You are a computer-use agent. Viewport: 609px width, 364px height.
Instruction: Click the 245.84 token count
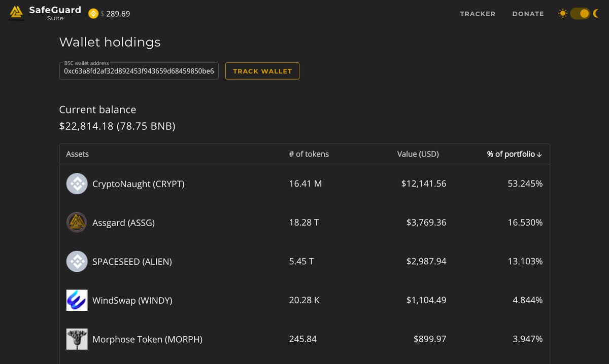coord(303,339)
